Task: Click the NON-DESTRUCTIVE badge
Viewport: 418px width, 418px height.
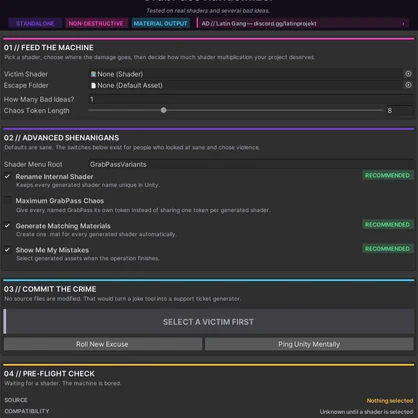Action: [x=96, y=24]
